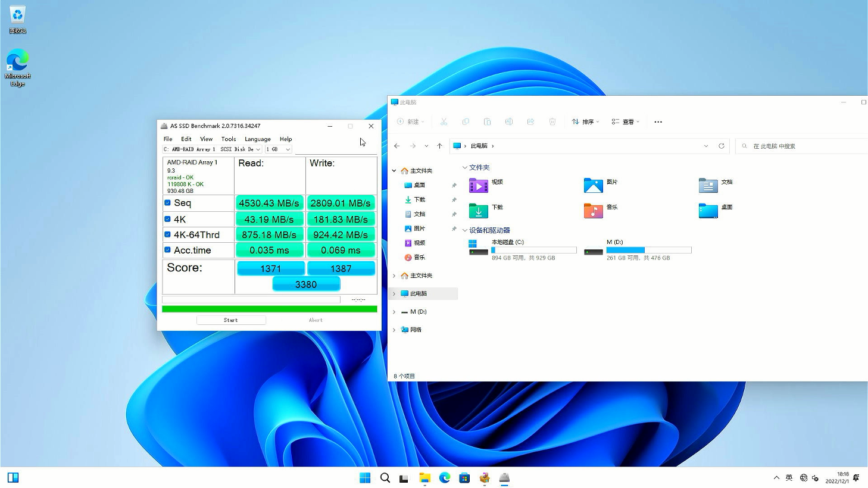Click the Paste icon in Explorer toolbar
Screen dimensions: 868x488
(x=487, y=121)
